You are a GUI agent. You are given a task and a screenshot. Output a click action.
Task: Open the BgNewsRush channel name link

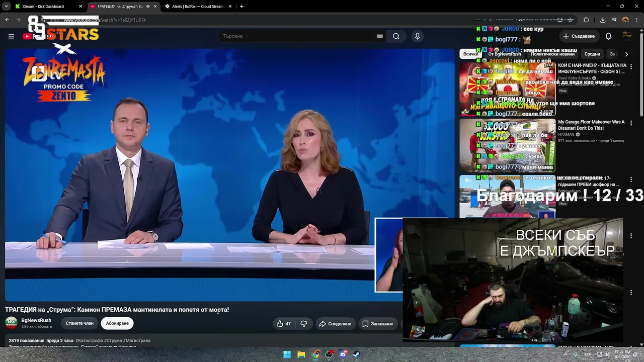click(36, 320)
